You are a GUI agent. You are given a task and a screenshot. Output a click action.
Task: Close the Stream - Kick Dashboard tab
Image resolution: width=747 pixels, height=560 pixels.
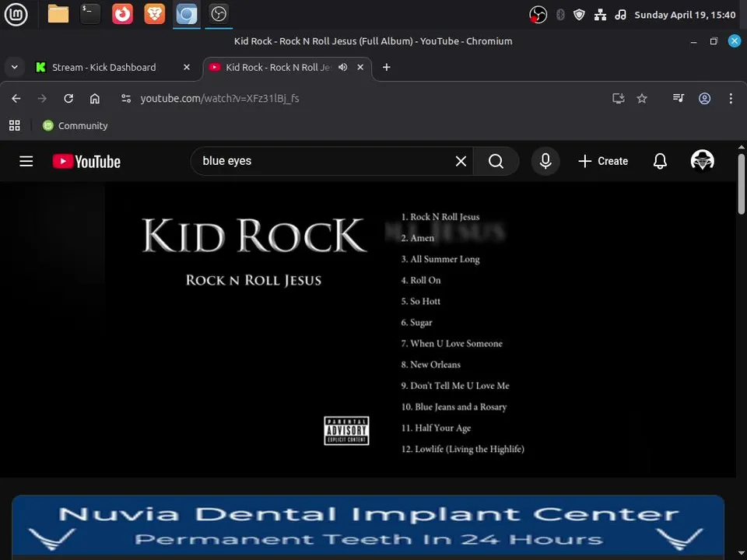click(187, 67)
